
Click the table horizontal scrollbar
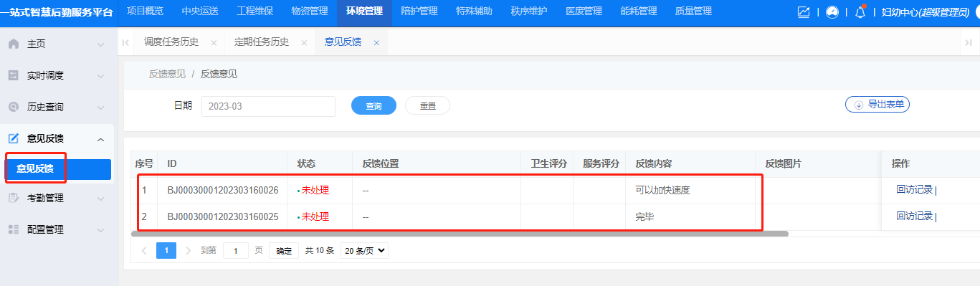[x=460, y=234]
